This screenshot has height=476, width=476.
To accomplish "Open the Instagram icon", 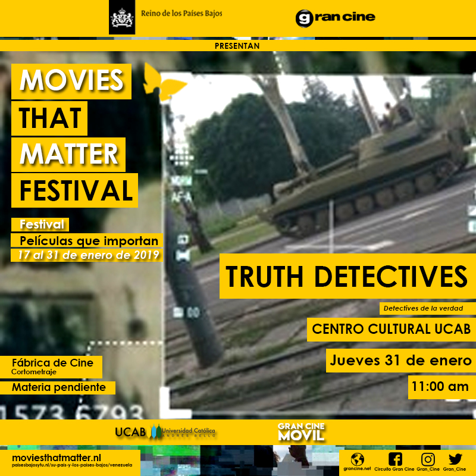I will (428, 459).
